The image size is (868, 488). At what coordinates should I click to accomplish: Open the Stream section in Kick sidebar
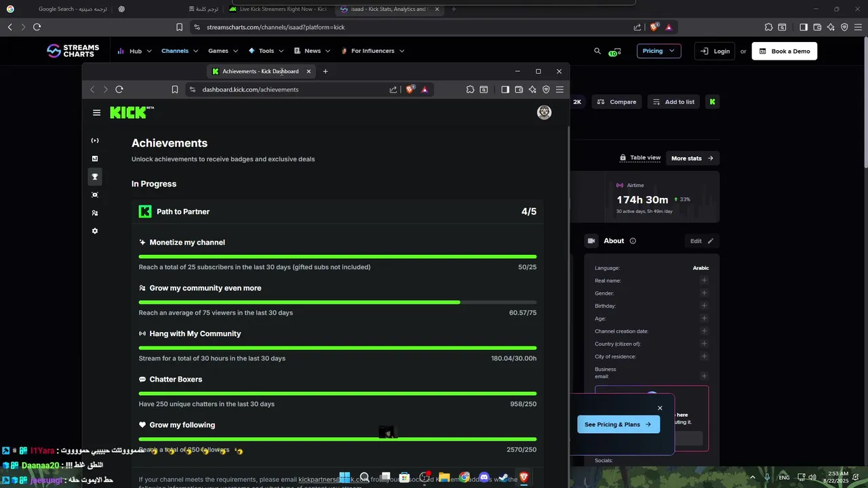[x=95, y=141]
